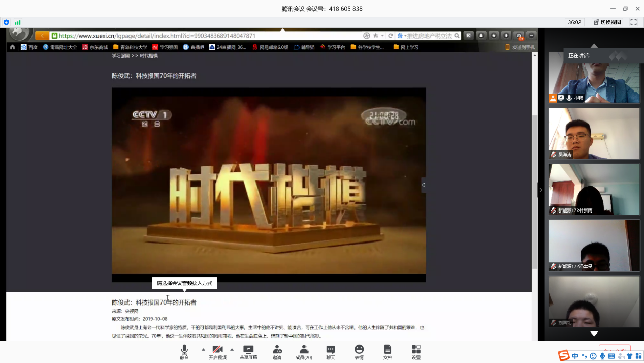The height and width of the screenshot is (363, 644).
Task: Enter full screen mode via top-right icon
Action: [x=633, y=22]
